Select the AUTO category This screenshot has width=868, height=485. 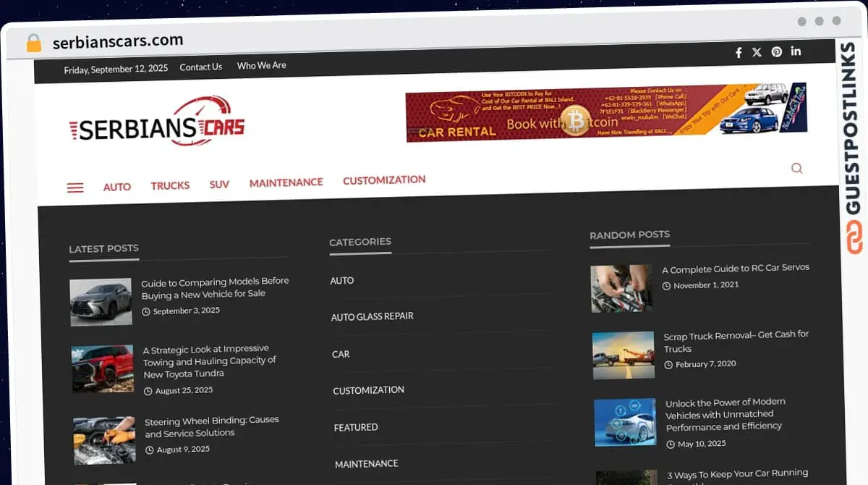342,280
